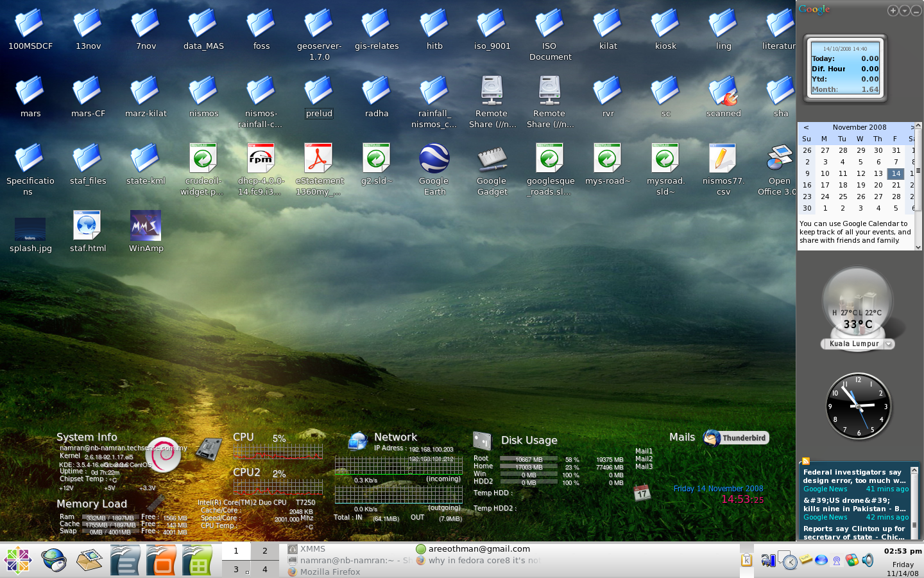Screen dimensions: 924x578
Task: Switch to virtual desktop 2
Action: (x=264, y=551)
